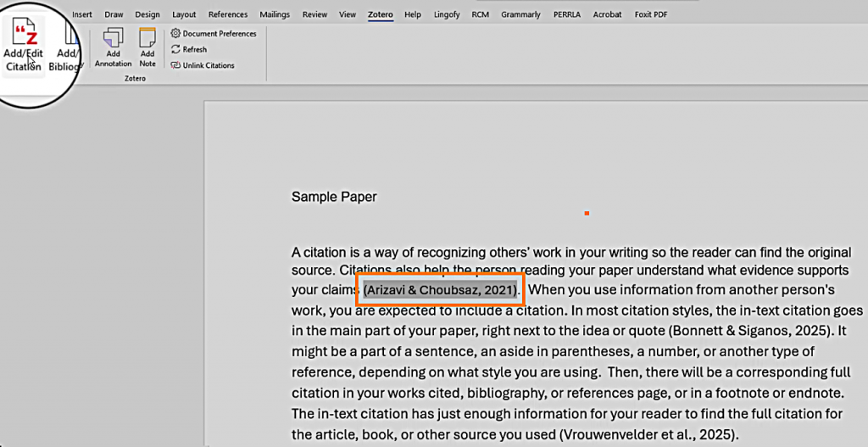The width and height of the screenshot is (868, 447).
Task: Open the Review tab
Action: pyautogui.click(x=314, y=14)
